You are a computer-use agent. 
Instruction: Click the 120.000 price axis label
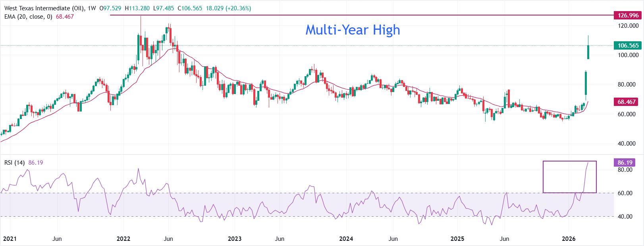coord(628,26)
